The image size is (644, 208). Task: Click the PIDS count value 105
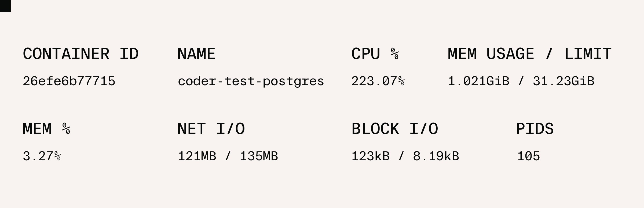(529, 156)
